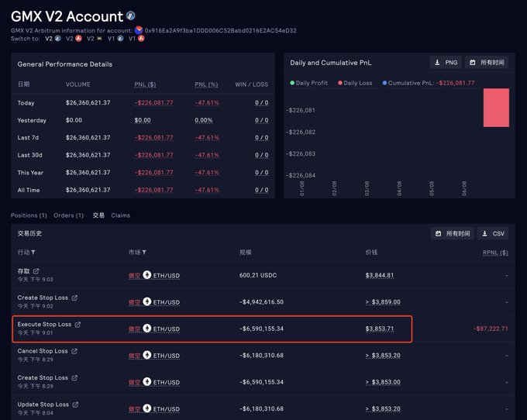Click the PNL ($) column header

[x=145, y=84]
